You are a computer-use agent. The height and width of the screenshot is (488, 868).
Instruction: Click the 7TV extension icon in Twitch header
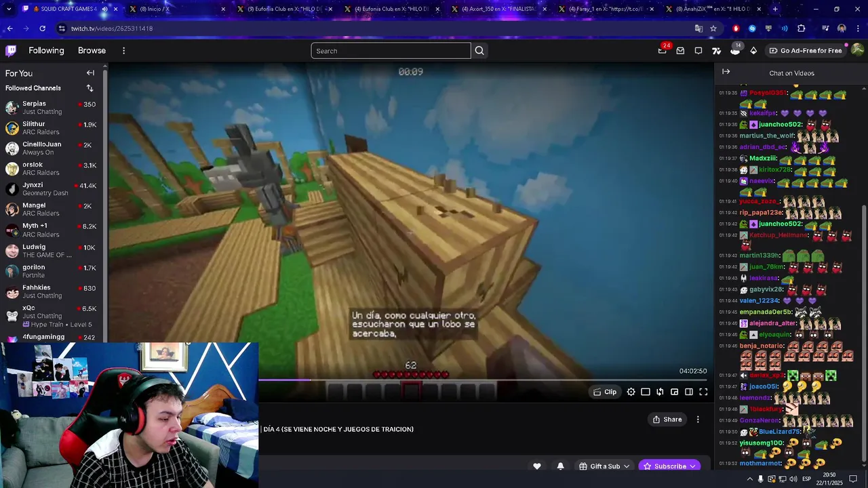[x=717, y=50]
